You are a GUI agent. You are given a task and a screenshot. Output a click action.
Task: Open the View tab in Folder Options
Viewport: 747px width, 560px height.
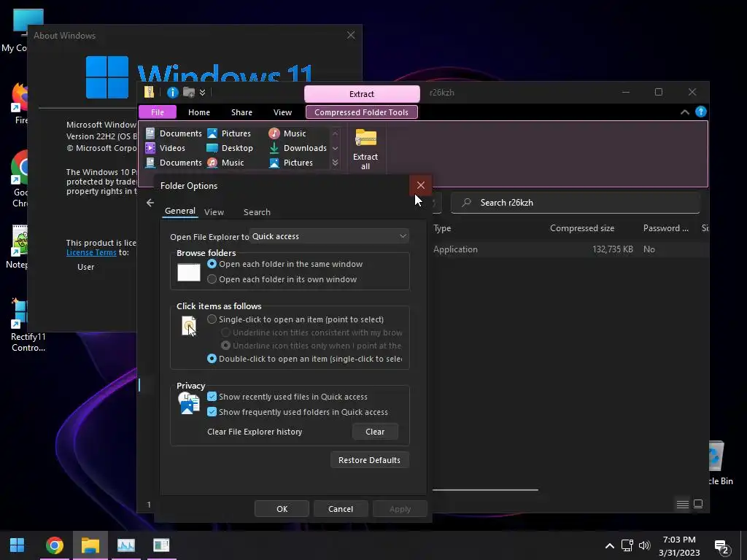point(214,212)
